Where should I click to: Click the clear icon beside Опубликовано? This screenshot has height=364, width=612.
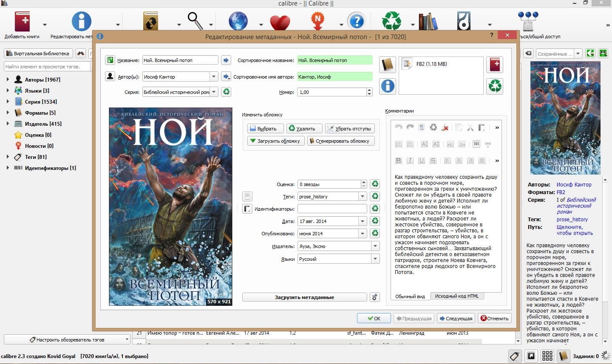375,233
